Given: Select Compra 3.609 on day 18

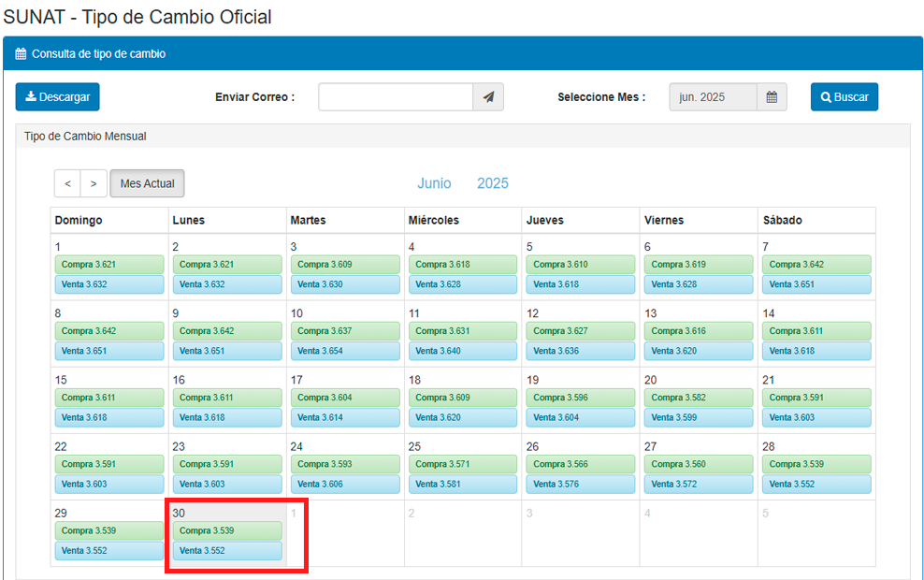Looking at the screenshot, I should 463,398.
